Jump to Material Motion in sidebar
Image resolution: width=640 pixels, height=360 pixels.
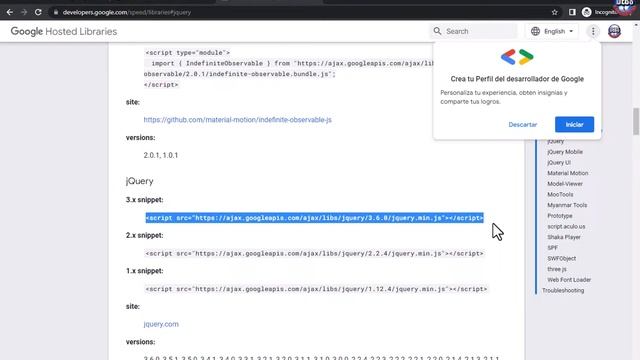click(x=567, y=173)
